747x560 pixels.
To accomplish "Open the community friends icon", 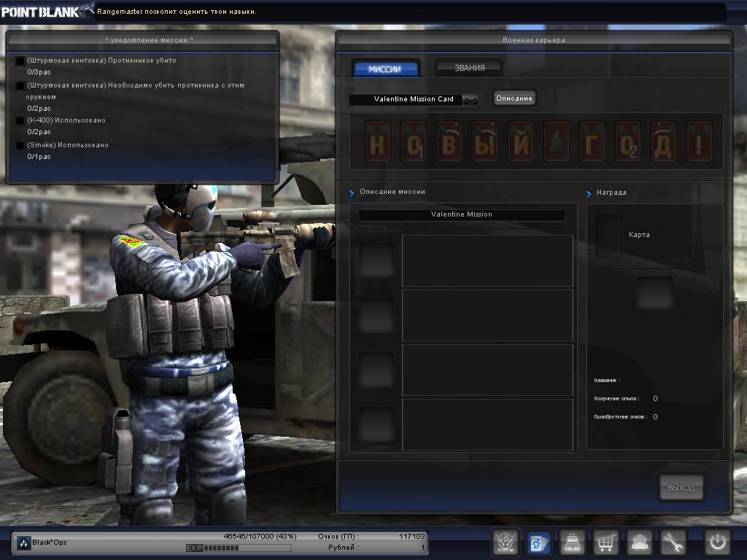I will tap(640, 542).
